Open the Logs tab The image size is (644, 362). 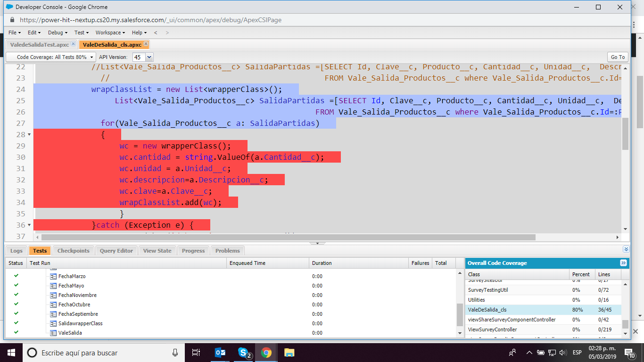[x=17, y=251]
